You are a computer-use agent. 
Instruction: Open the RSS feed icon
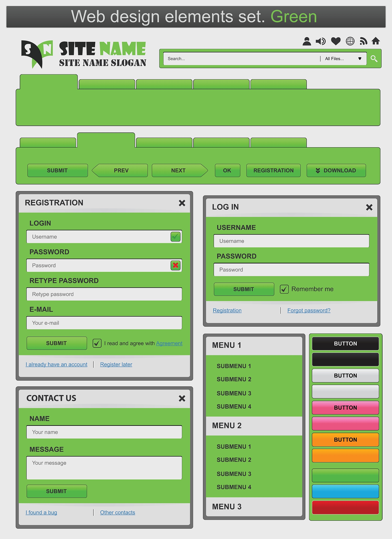363,41
